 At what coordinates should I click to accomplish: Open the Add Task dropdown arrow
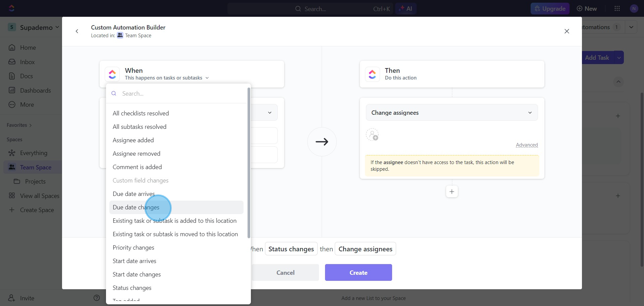619,58
